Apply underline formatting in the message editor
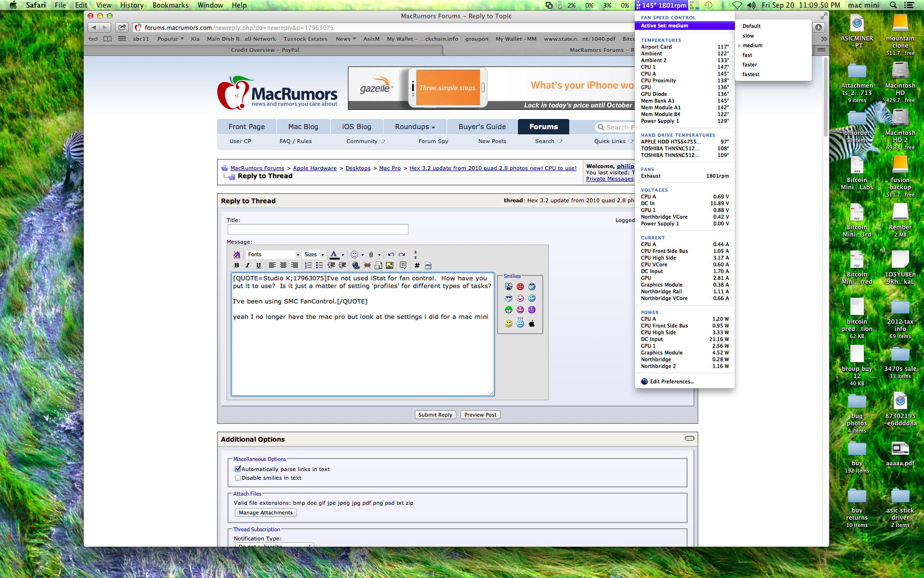 (258, 265)
